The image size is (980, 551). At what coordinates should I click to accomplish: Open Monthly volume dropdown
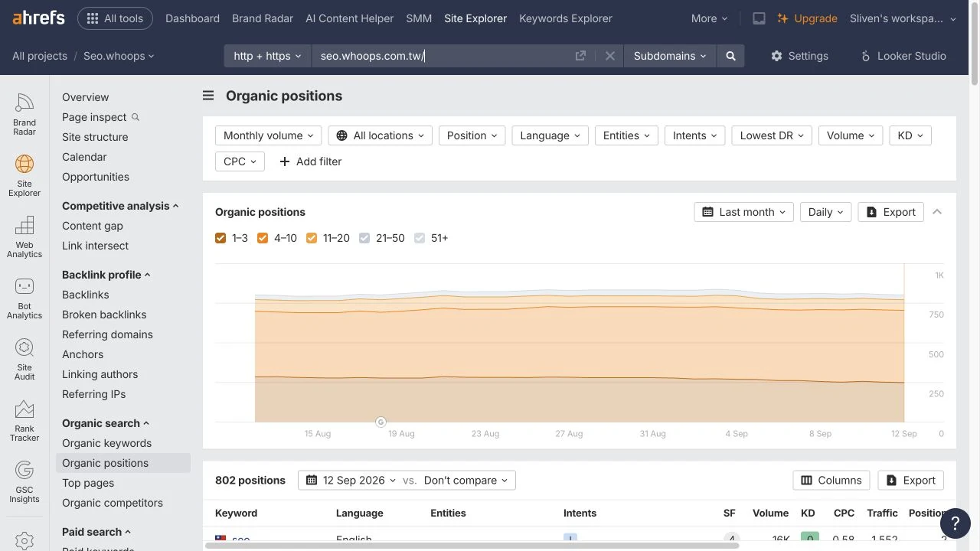(x=269, y=135)
